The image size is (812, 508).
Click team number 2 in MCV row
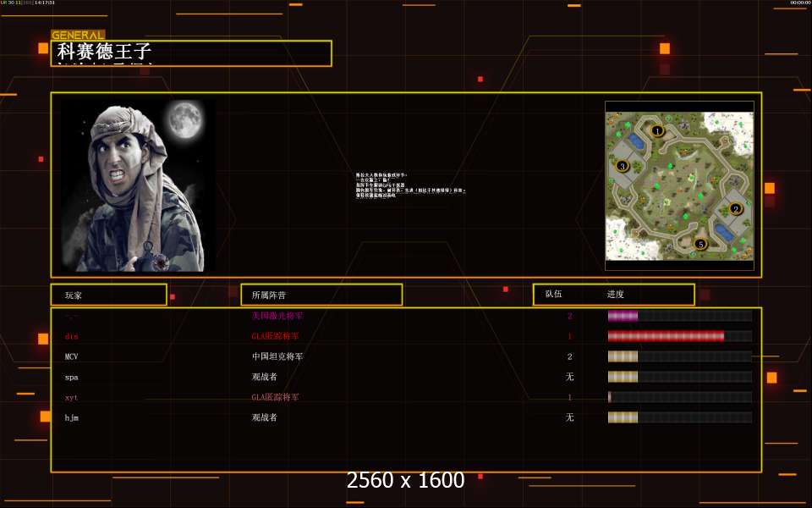[x=569, y=356]
